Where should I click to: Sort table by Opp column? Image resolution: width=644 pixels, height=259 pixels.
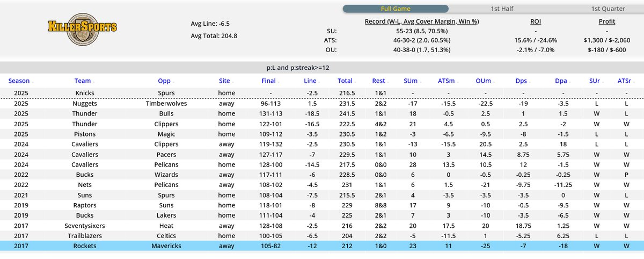pos(164,81)
